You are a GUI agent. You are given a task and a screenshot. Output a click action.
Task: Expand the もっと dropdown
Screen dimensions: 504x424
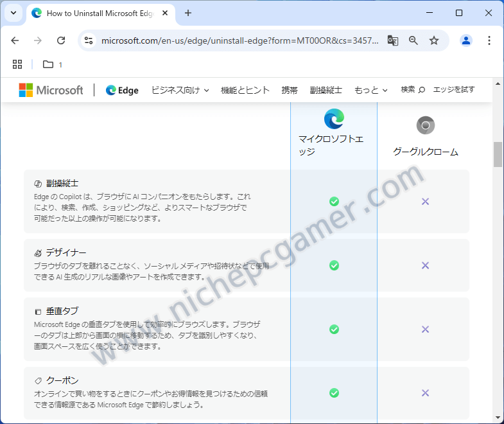point(370,91)
